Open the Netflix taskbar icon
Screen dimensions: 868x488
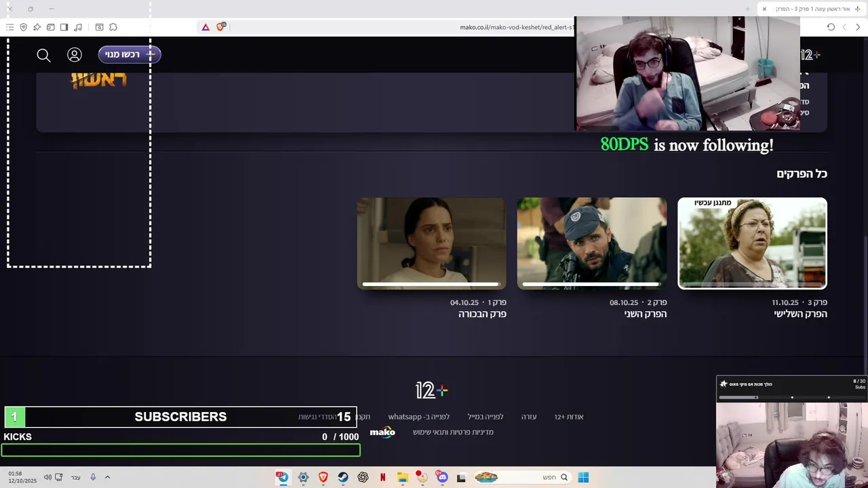(382, 477)
